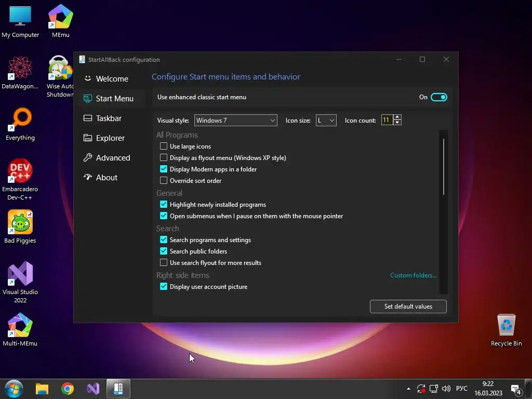Open network tray icon
Screen dimensions: 532x399
pos(434,389)
